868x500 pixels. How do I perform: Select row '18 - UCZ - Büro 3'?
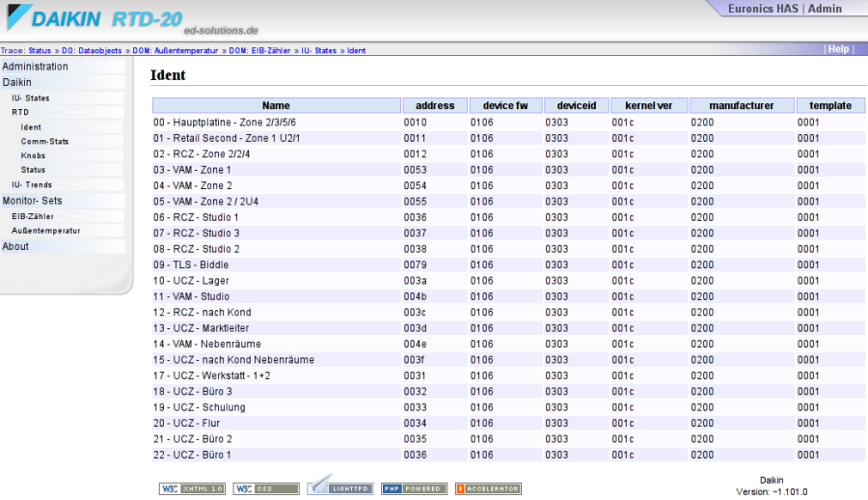pos(508,391)
